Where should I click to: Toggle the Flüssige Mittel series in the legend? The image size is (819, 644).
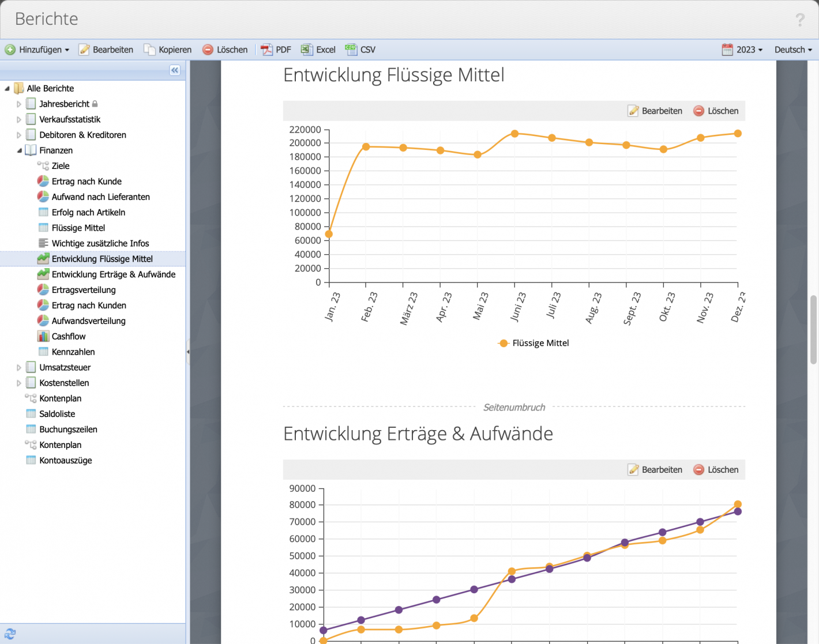(x=533, y=342)
